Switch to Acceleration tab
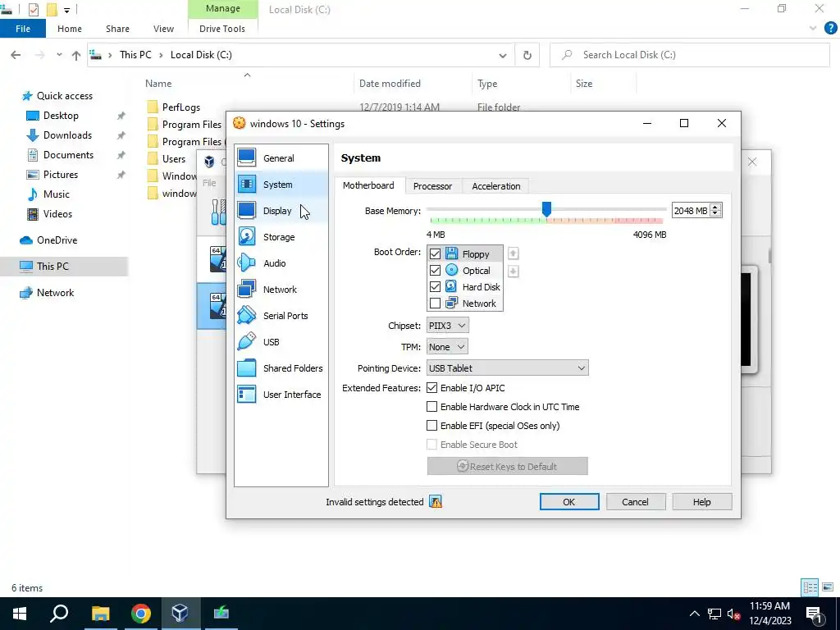Viewport: 840px width, 630px height. pos(496,186)
